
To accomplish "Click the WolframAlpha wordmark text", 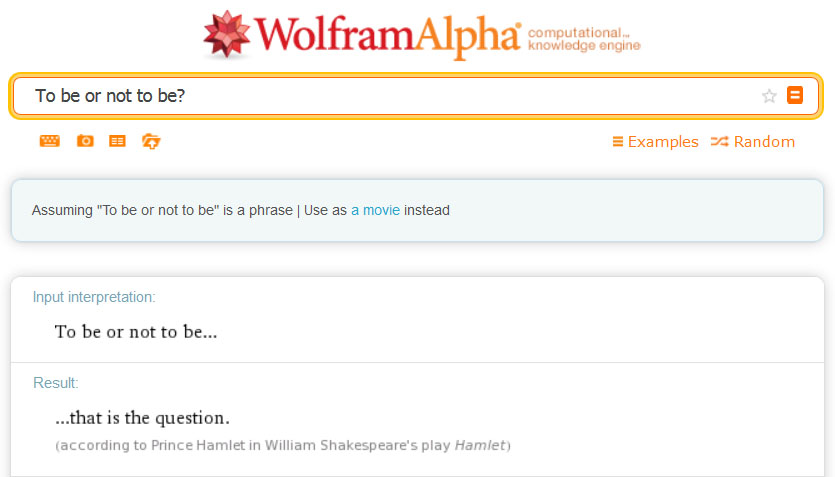I will point(388,36).
